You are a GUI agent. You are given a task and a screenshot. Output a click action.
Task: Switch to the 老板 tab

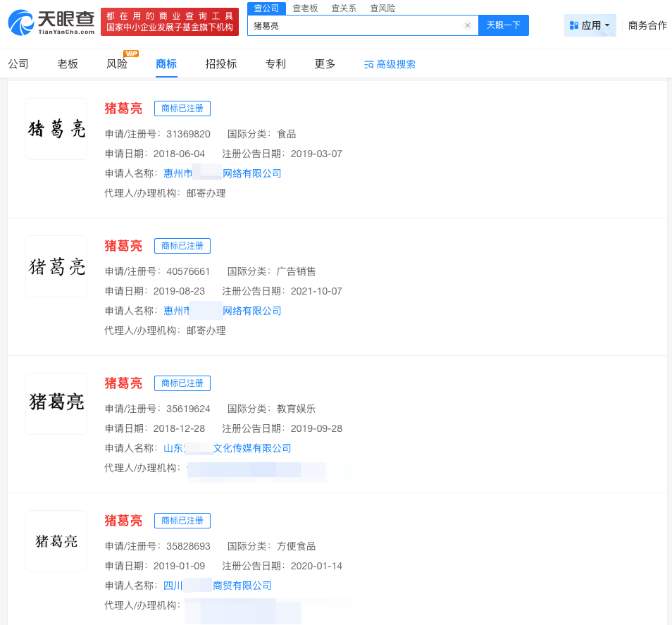(67, 63)
